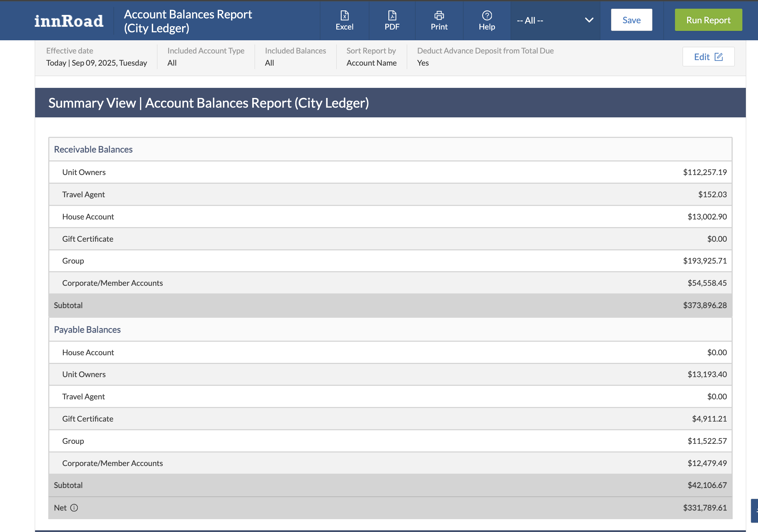Click the blue tab at right edge

(x=755, y=510)
